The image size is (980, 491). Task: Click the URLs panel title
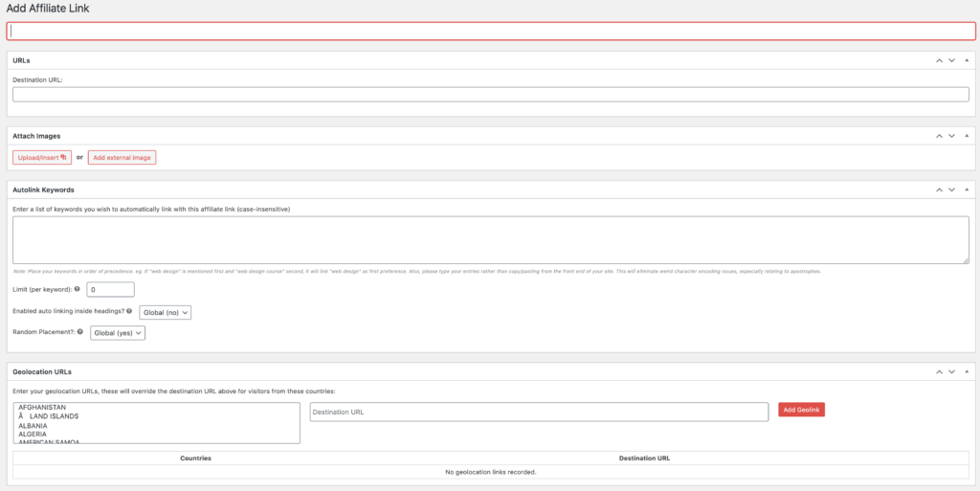[21, 60]
